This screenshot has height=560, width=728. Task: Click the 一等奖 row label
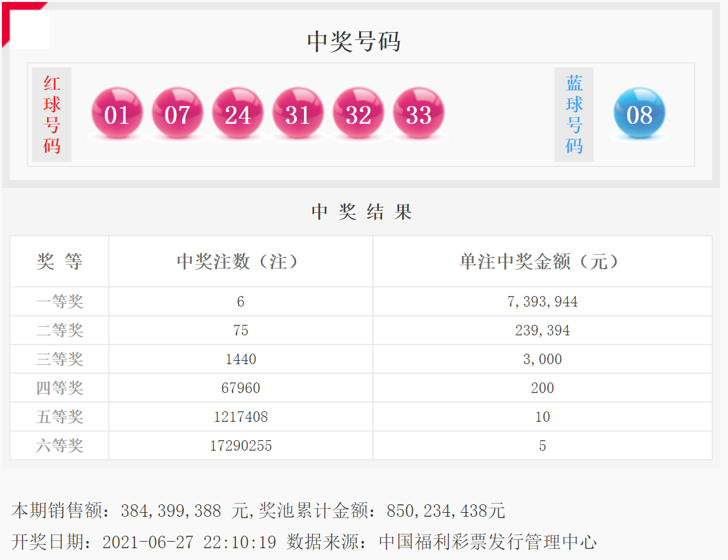60,302
